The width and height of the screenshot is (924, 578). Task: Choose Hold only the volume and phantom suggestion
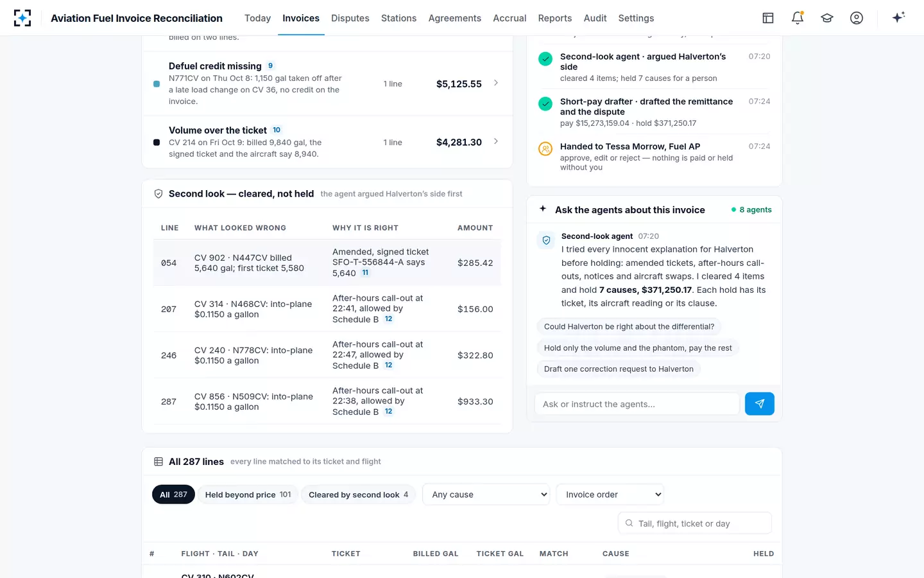638,348
